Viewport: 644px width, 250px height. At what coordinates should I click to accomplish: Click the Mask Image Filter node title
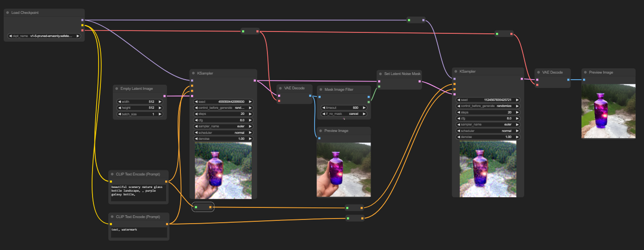coord(339,89)
